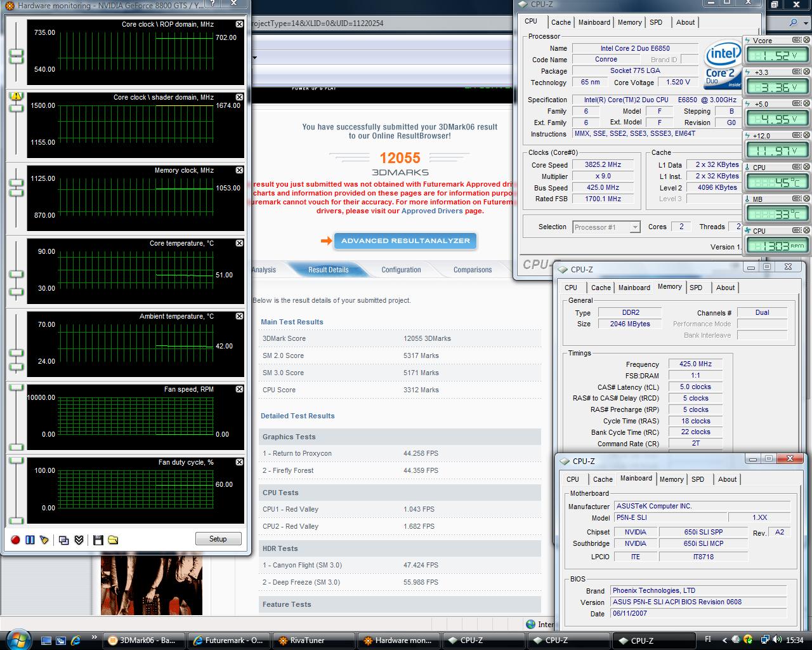The height and width of the screenshot is (650, 812).
Task: Click slider handle left of Fan speed graph
Action: (16, 387)
